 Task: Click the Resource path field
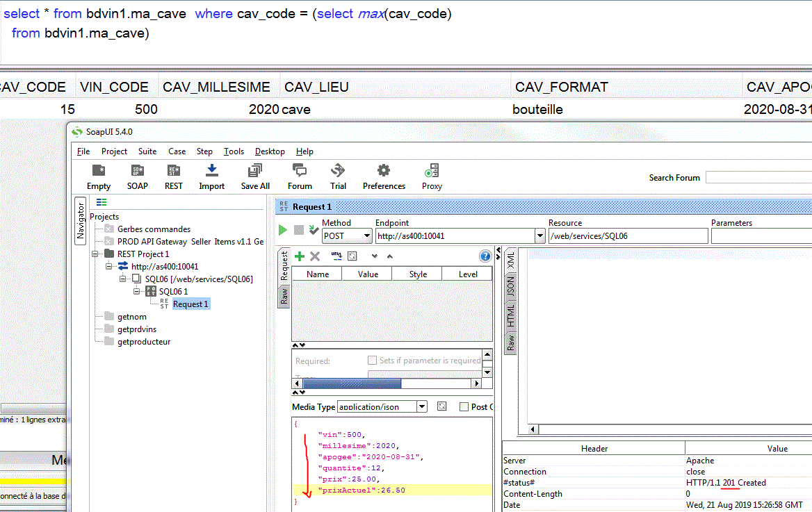pyautogui.click(x=628, y=236)
